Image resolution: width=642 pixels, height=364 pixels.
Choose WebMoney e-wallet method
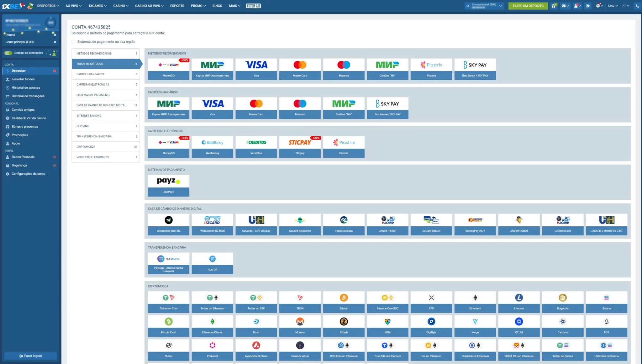coord(212,147)
